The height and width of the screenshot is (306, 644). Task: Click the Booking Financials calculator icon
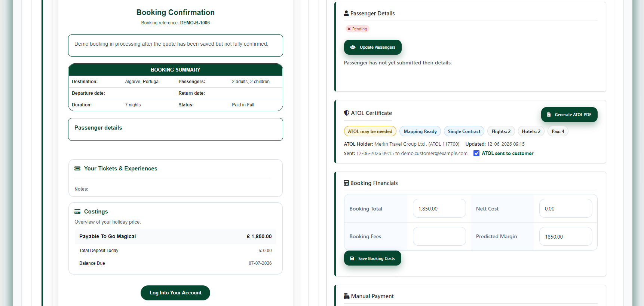click(x=346, y=183)
